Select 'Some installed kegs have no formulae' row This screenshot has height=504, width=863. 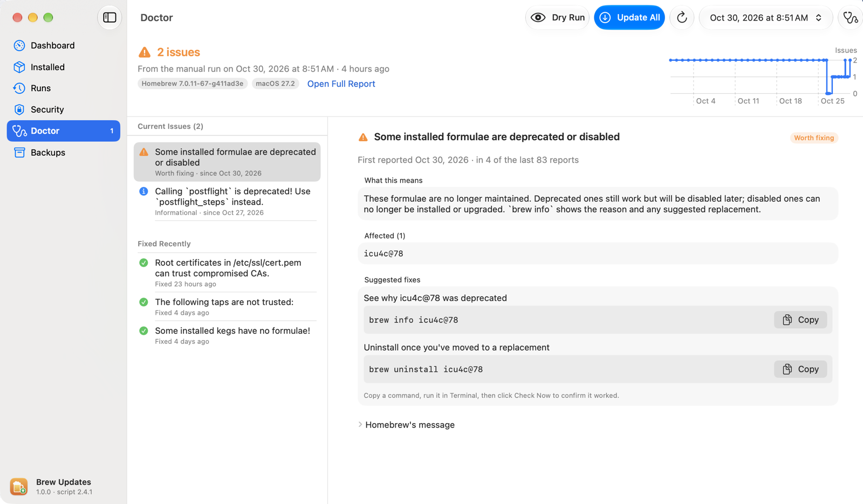227,335
